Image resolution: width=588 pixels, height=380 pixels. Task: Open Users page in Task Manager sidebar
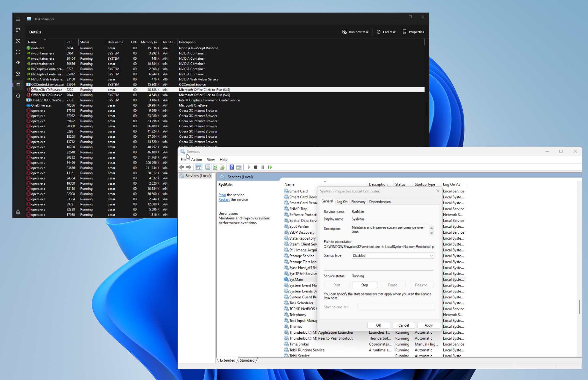(18, 74)
